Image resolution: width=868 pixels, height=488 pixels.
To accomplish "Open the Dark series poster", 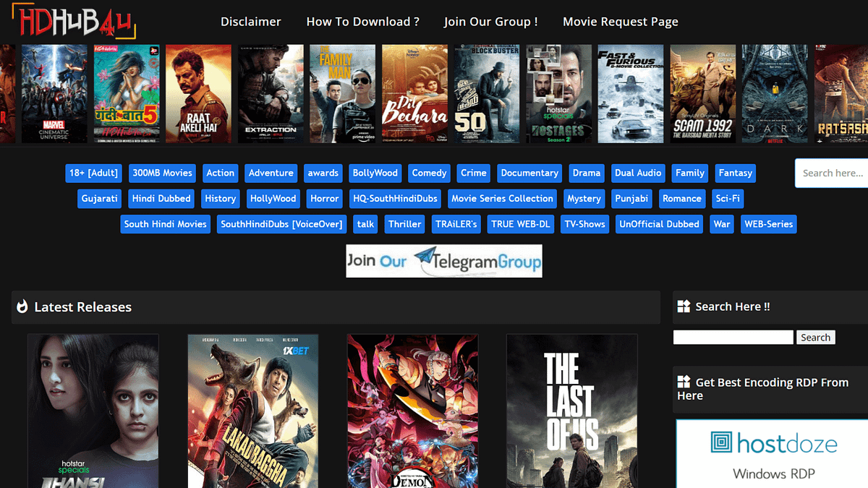I will [775, 94].
